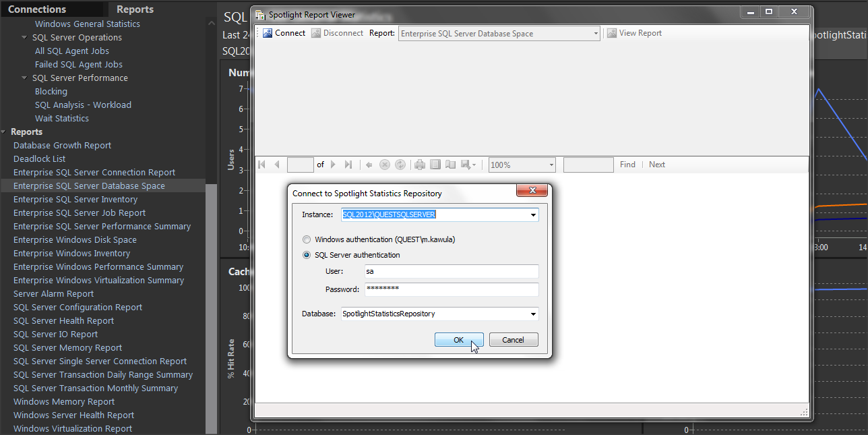Open SQL Server Memory Report

click(68, 347)
